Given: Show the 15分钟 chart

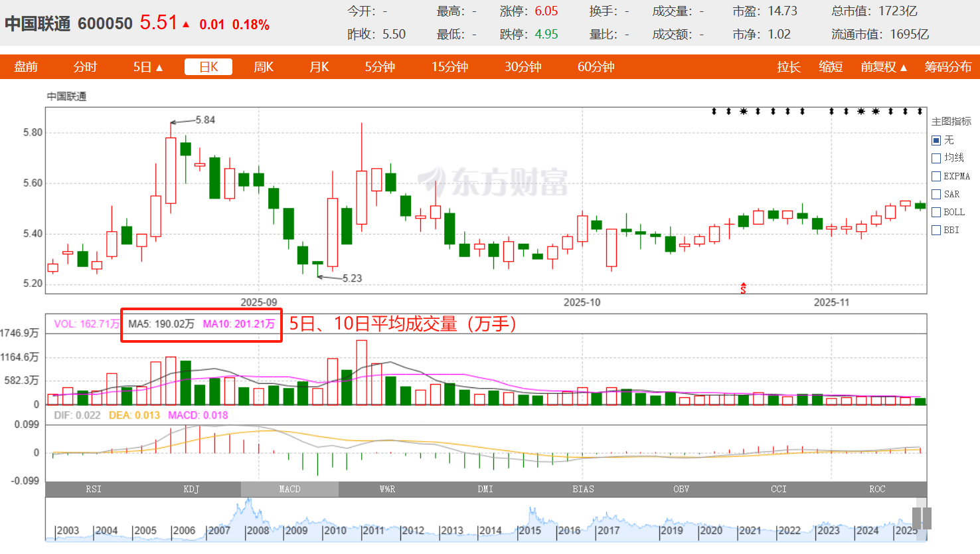Looking at the screenshot, I should click(450, 67).
